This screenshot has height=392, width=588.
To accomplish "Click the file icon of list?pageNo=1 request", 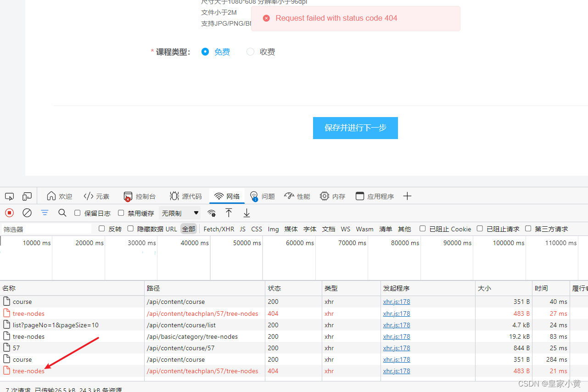I will (x=6, y=325).
